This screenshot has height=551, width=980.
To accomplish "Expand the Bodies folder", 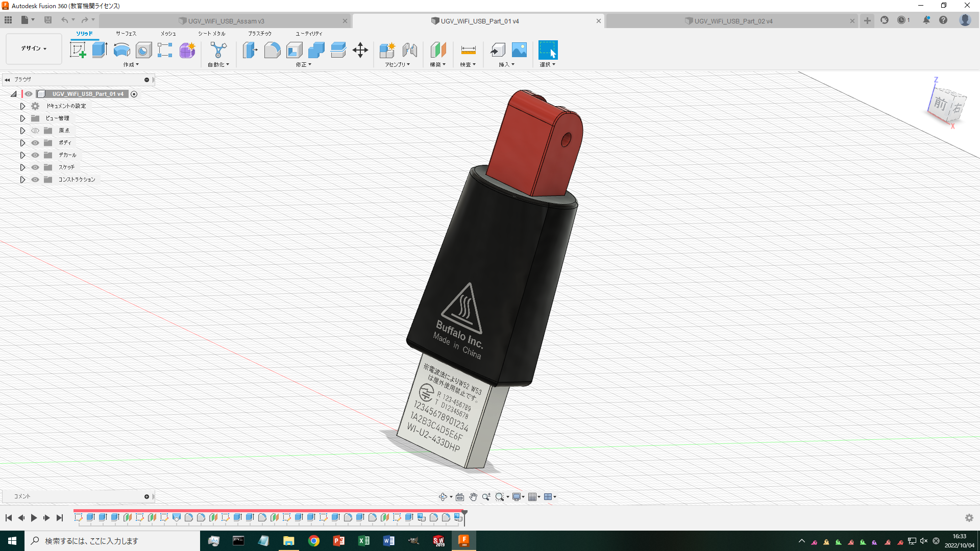I will coord(22,143).
